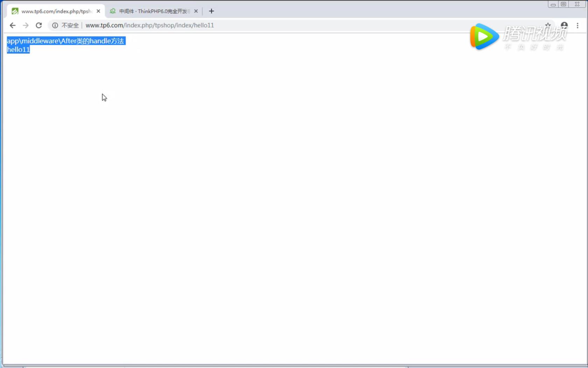Bookmark this page with star icon
Viewport: 588px width, 368px height.
[x=548, y=25]
